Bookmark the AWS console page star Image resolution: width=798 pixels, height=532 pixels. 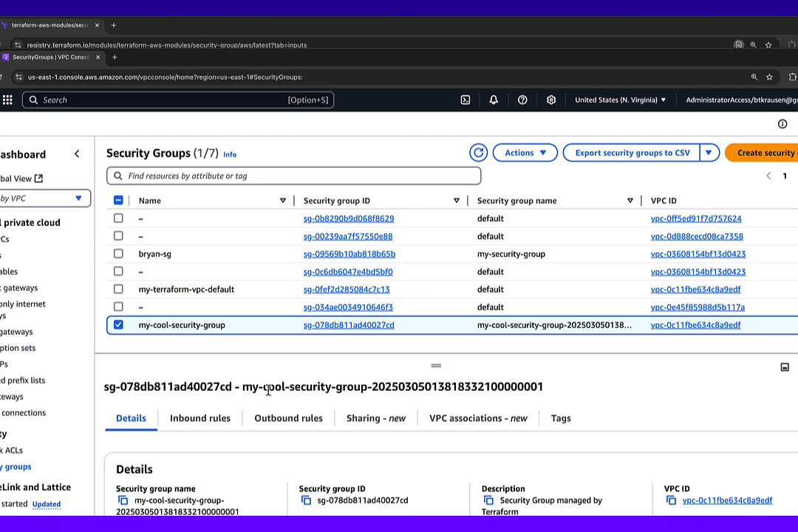click(x=769, y=77)
